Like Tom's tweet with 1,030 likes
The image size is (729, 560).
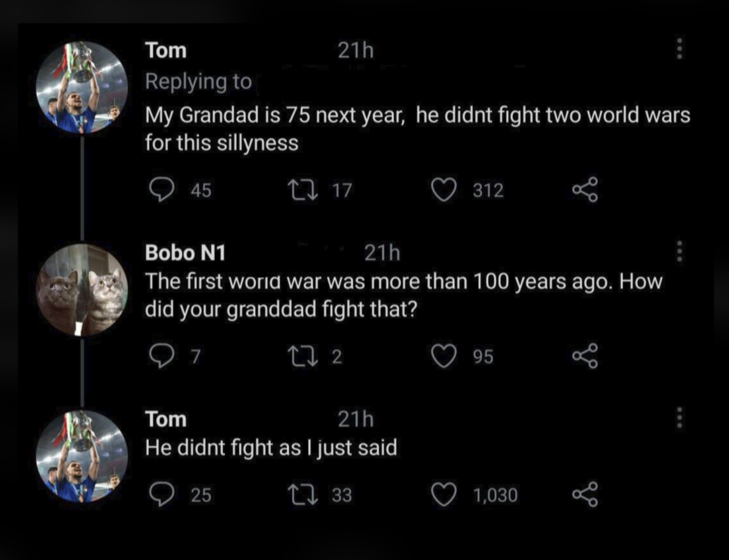[444, 494]
